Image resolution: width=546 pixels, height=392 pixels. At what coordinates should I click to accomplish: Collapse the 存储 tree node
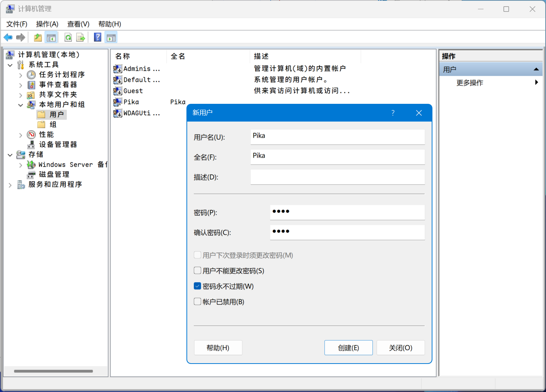pyautogui.click(x=10, y=155)
